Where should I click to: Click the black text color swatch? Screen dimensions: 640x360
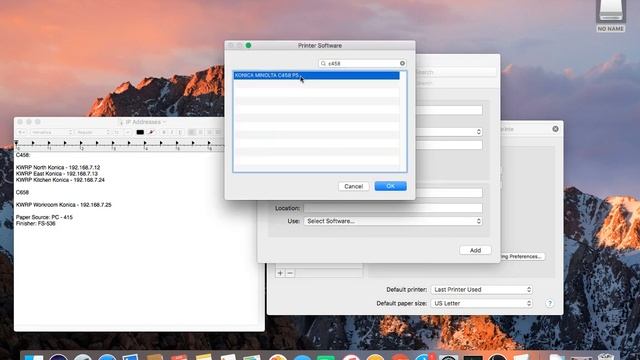point(140,132)
